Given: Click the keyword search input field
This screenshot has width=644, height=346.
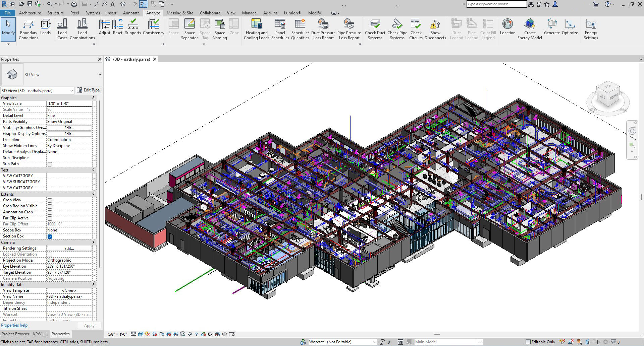Looking at the screenshot, I should pyautogui.click(x=496, y=4).
